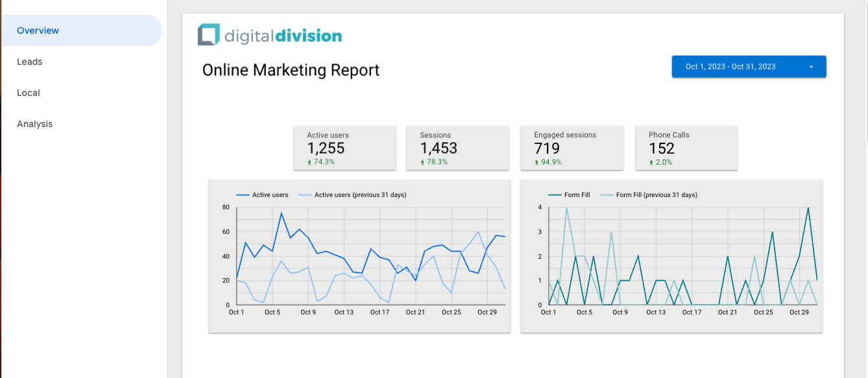
Task: Go to the Leads page
Action: 30,62
